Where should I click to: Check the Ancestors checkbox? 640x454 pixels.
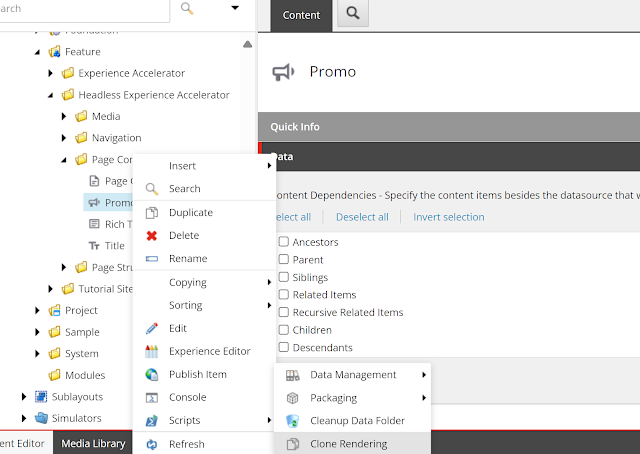[x=284, y=242]
